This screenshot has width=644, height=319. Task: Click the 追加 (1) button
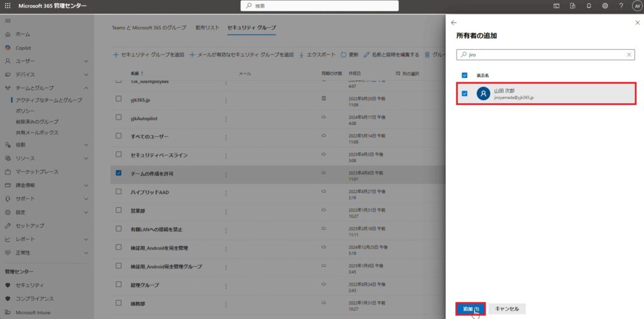(x=470, y=309)
